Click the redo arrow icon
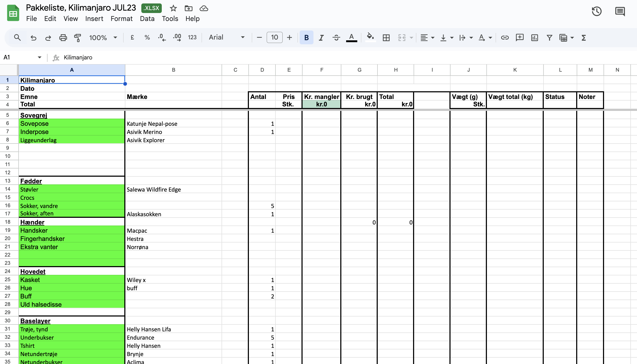Image resolution: width=637 pixels, height=364 pixels. tap(48, 38)
